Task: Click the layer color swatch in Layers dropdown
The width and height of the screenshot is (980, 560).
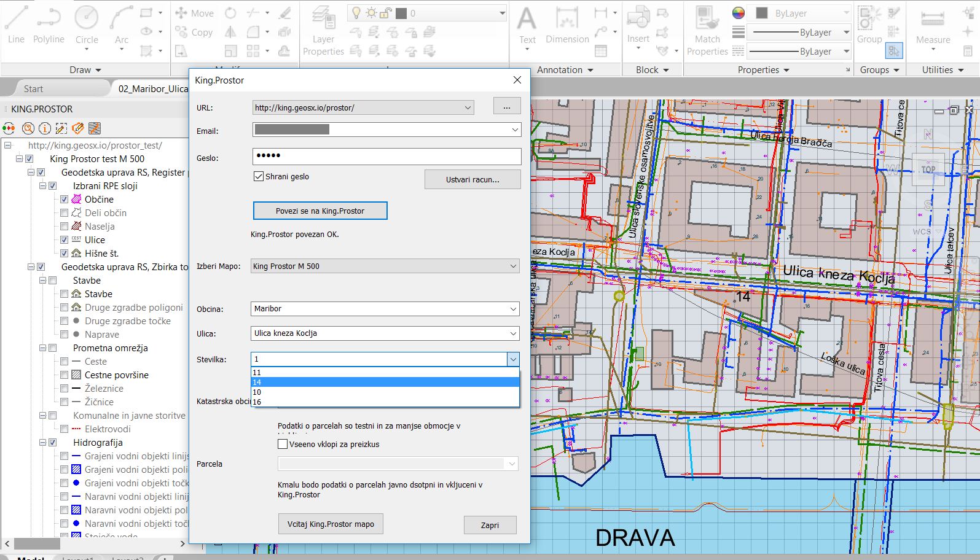Action: pyautogui.click(x=401, y=13)
